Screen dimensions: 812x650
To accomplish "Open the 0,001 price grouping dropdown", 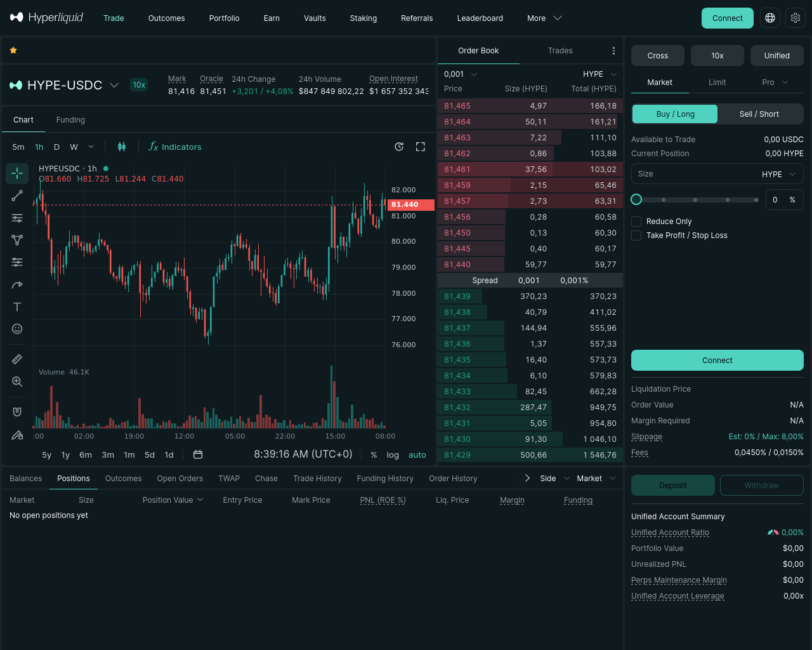I will point(461,74).
